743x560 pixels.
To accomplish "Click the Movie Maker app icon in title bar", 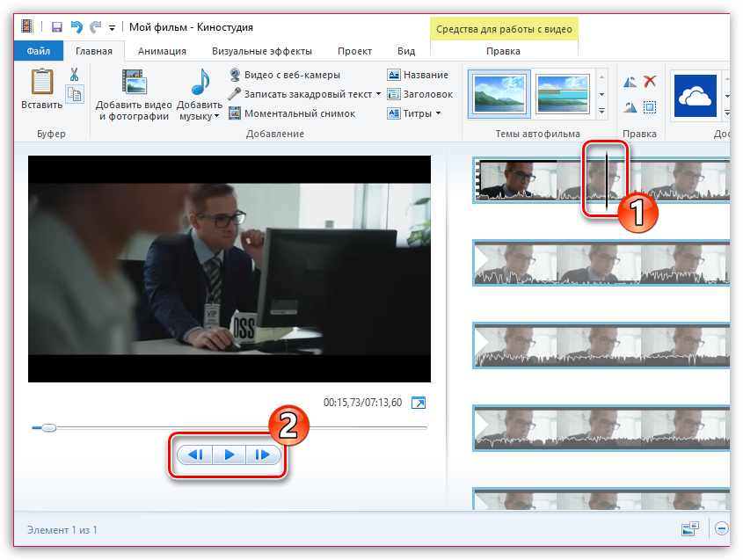I will click(x=27, y=26).
